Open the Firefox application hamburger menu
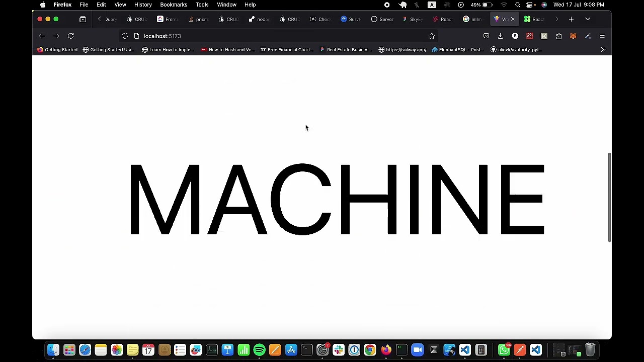 click(x=602, y=36)
